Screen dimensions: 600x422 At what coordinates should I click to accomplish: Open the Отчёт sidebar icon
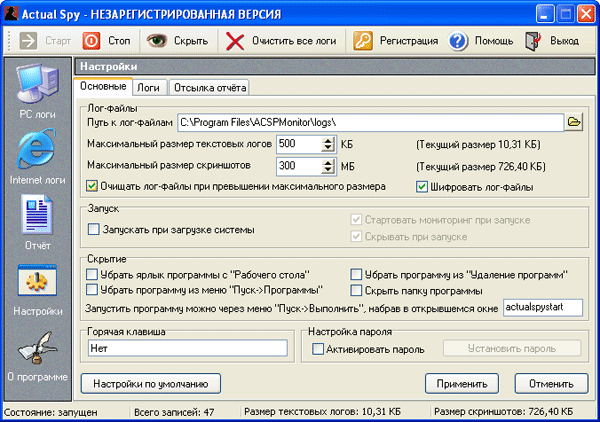pos(37,218)
